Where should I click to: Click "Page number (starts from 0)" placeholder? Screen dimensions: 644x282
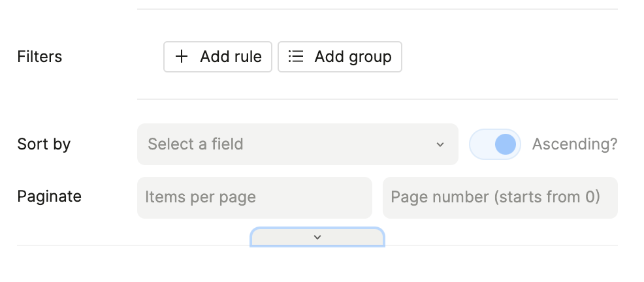point(495,197)
